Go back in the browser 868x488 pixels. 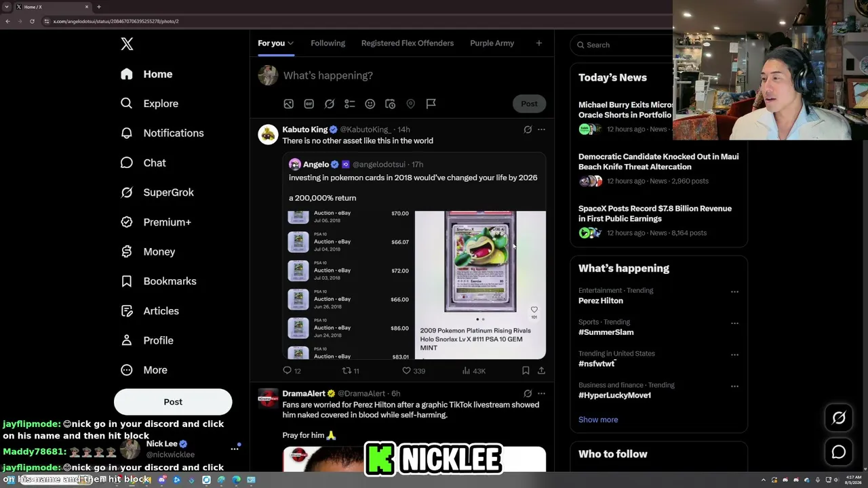[7, 21]
